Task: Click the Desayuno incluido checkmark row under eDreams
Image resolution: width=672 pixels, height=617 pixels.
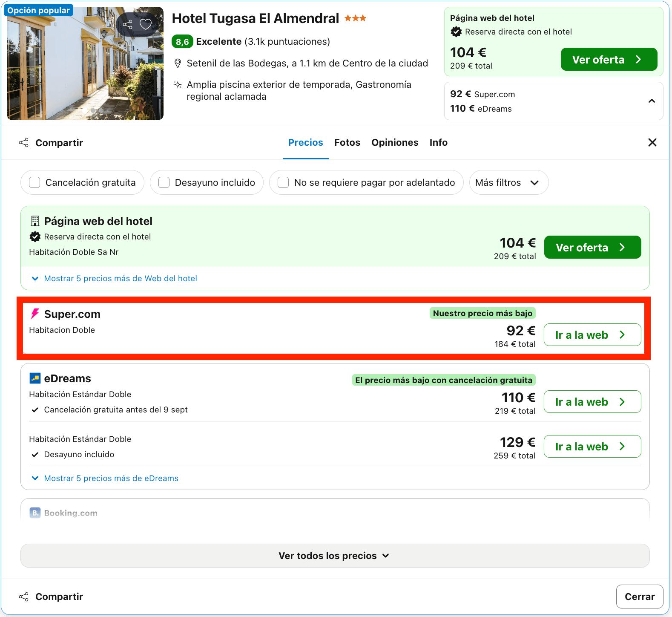Action: (73, 454)
